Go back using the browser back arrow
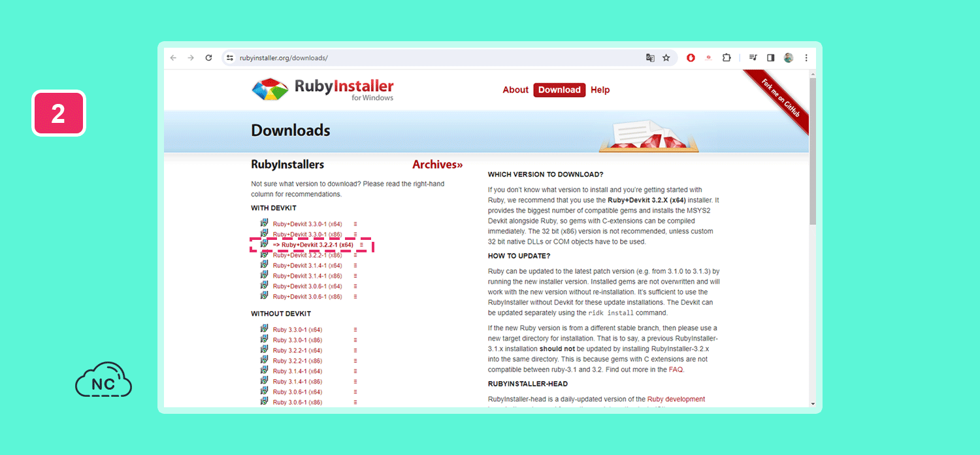Screen dimensions: 980x455 (173, 58)
